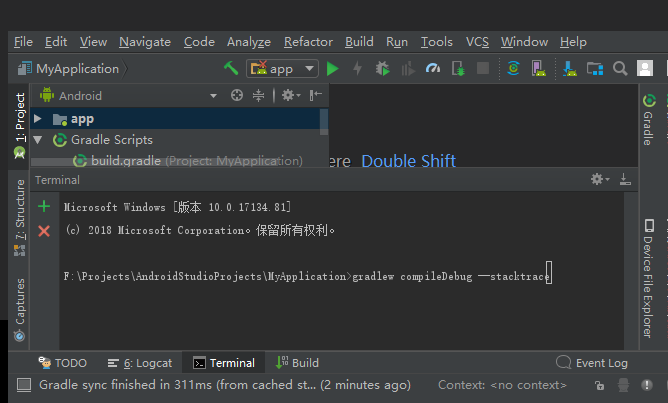Screen dimensions: 668x403
Task: Expand the app module tree node
Action: coord(37,118)
